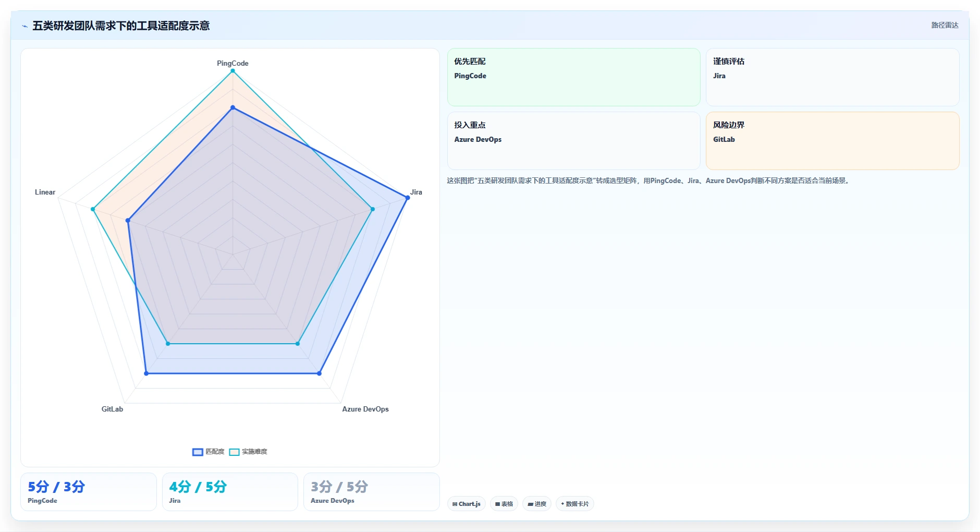Click the arrow icon beside the dashboard title
The height and width of the screenshot is (532, 980).
[x=24, y=26]
